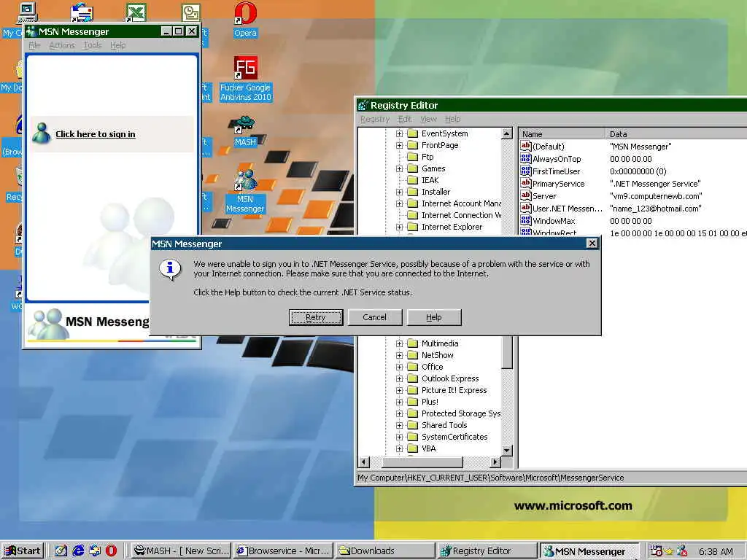Image resolution: width=747 pixels, height=560 pixels.
Task: Select the WindowMax binary value icon
Action: click(526, 220)
